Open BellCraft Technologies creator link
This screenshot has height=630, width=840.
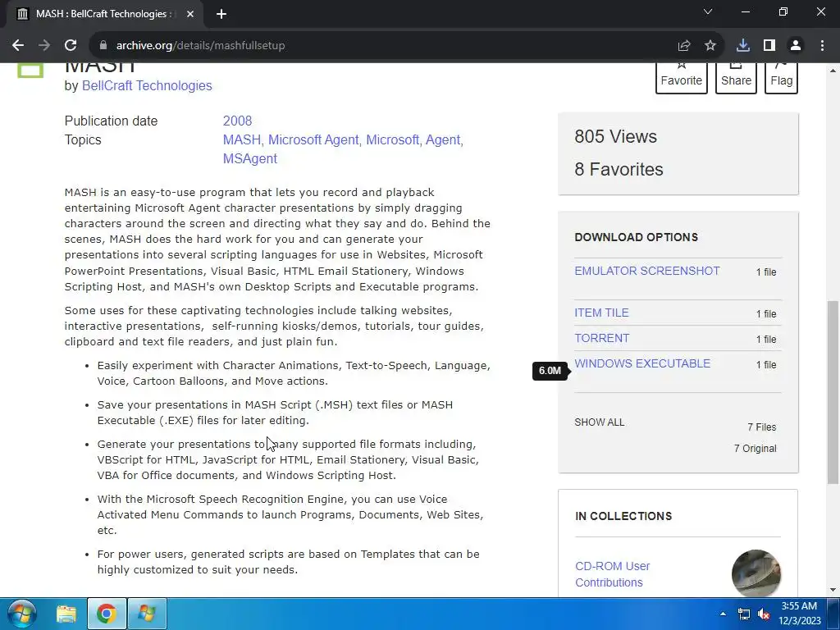tap(147, 85)
